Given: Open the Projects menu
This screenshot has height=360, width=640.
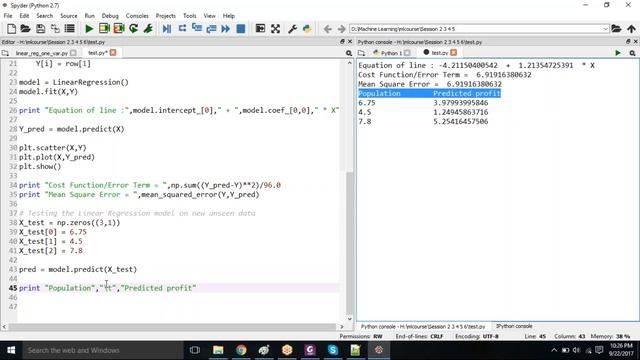Looking at the screenshot, I should [x=165, y=16].
